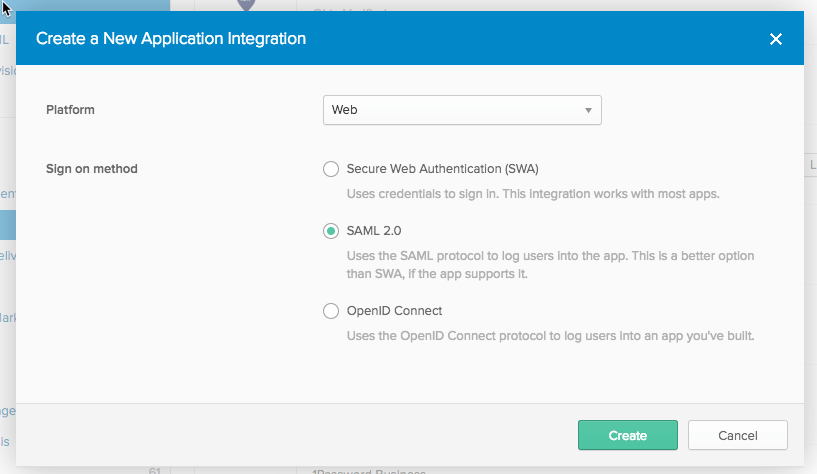Select Secure Web Authentication radio button

[x=331, y=169]
